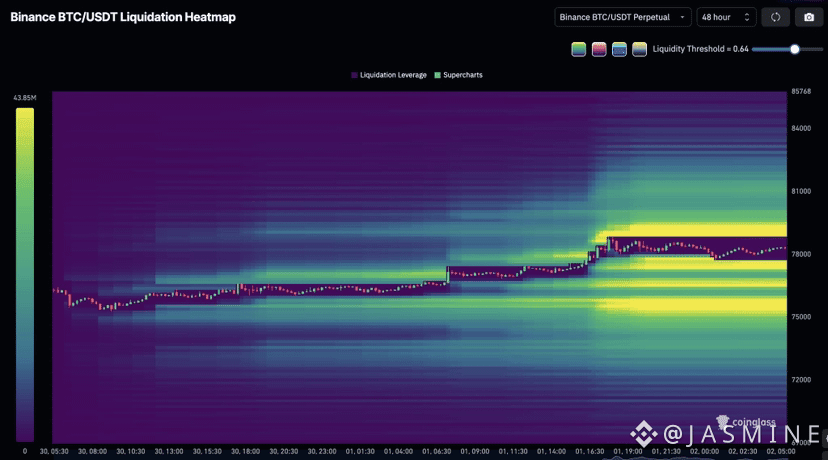Click the 75000 price axis label
The width and height of the screenshot is (828, 460).
[x=801, y=317]
